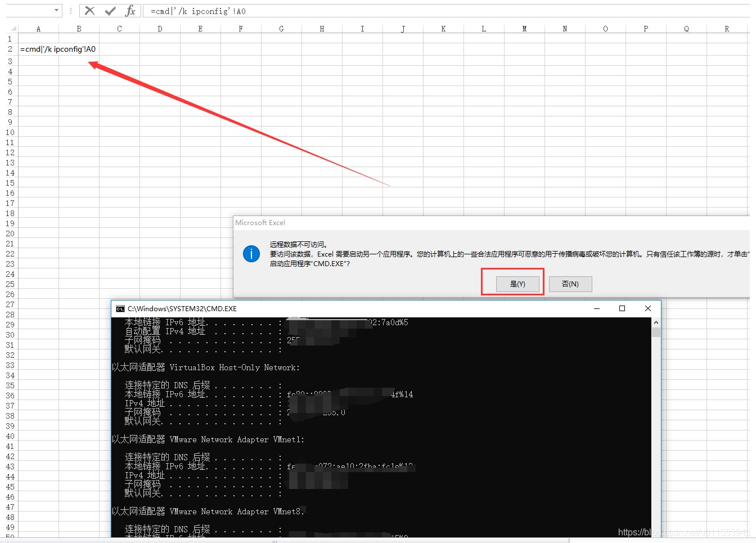
Task: Select row 20 header
Action: [x=10, y=234]
